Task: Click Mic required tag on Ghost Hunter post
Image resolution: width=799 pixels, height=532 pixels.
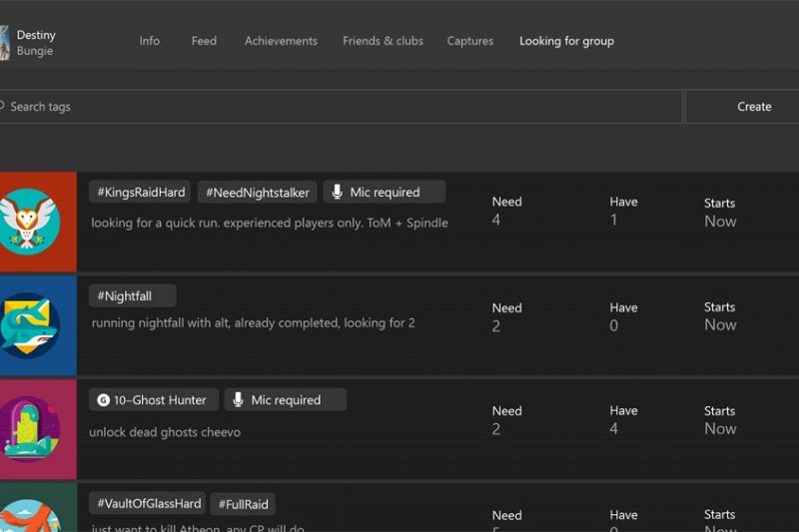Action: pos(286,399)
